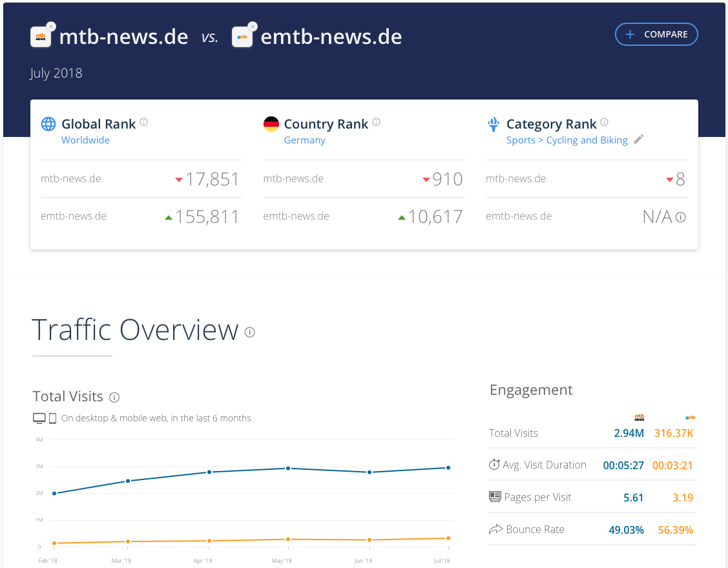Click the German flag icon
728x568 pixels.
[271, 124]
